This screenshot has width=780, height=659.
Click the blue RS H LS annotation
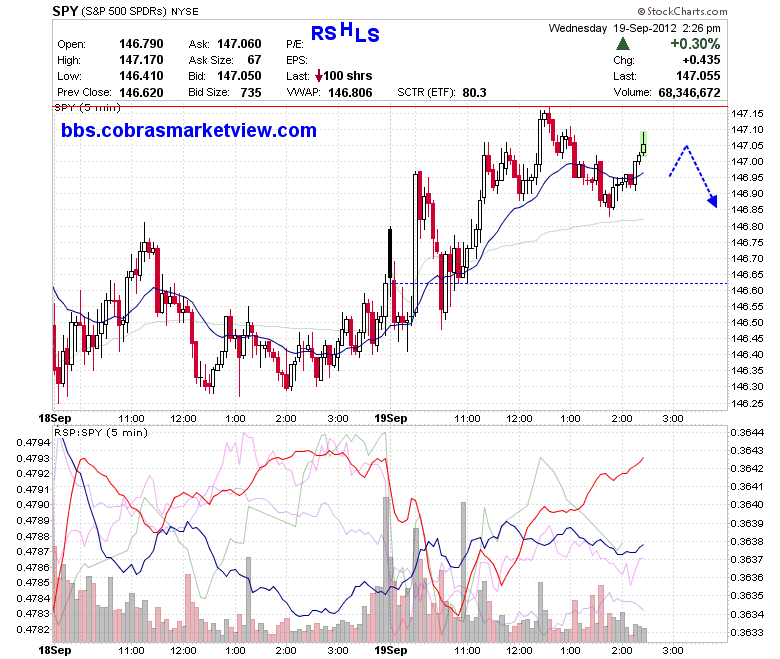click(345, 33)
